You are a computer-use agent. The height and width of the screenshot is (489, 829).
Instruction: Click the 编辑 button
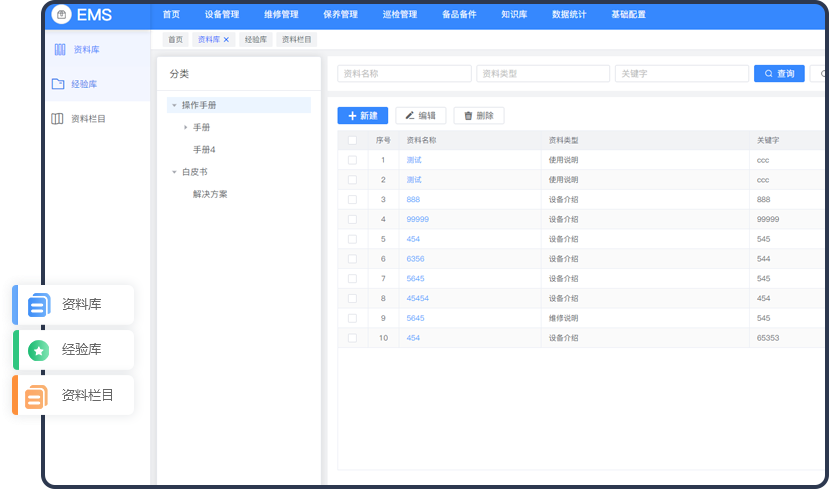point(421,116)
